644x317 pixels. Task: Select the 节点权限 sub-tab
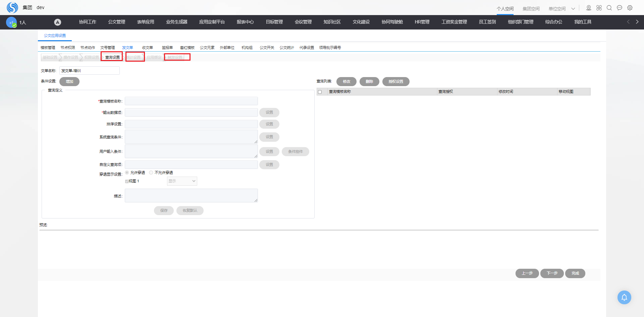point(68,48)
